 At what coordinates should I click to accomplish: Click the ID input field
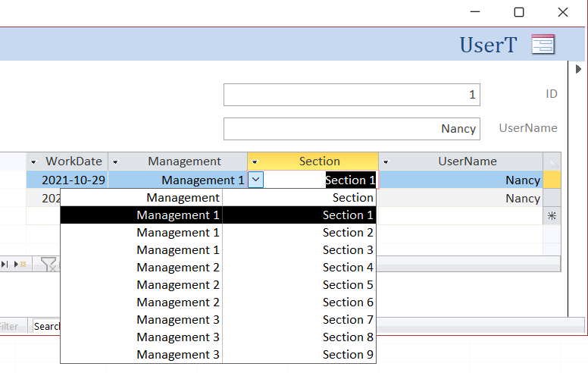[351, 95]
